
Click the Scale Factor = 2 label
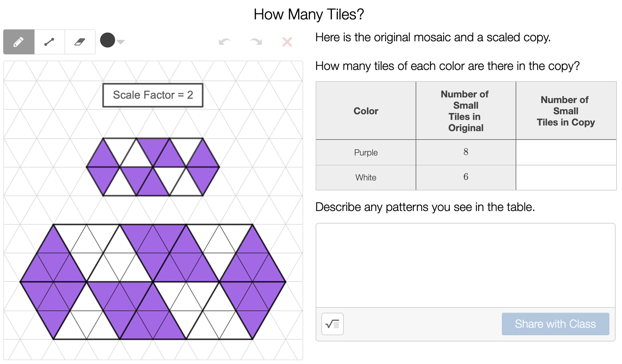click(153, 95)
